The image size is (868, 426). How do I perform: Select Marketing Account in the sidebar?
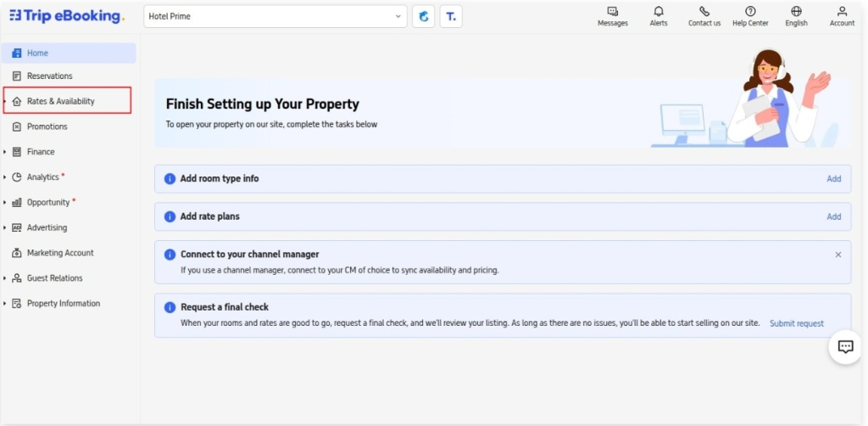tap(59, 253)
